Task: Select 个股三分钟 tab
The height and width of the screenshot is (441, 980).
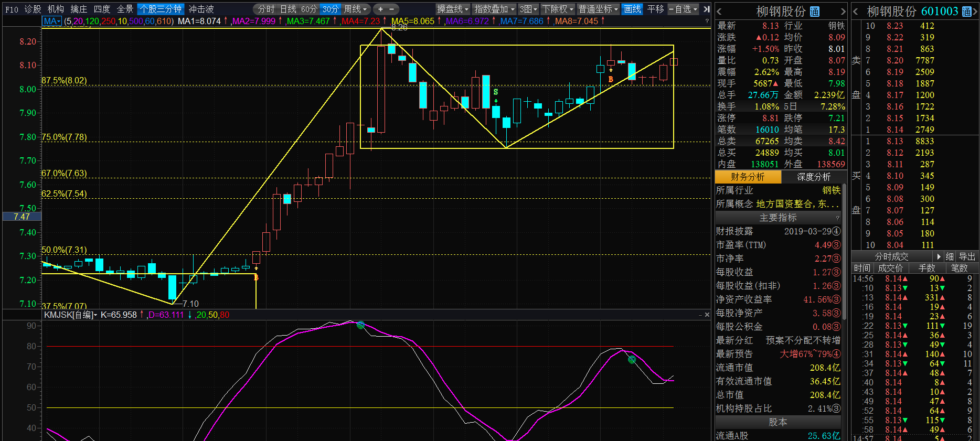Action: point(161,9)
